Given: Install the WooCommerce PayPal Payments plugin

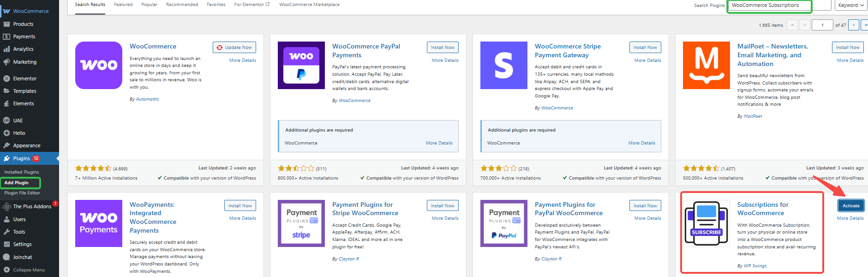Looking at the screenshot, I should [x=443, y=47].
